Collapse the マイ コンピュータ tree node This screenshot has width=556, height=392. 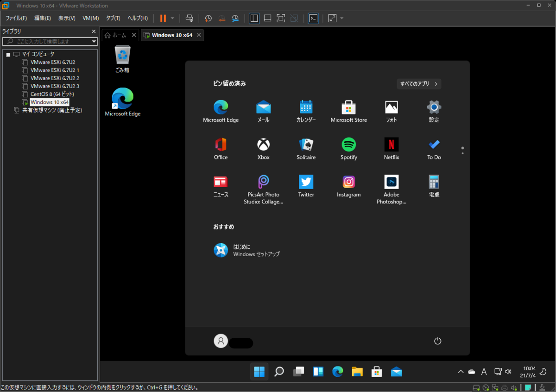coord(8,54)
